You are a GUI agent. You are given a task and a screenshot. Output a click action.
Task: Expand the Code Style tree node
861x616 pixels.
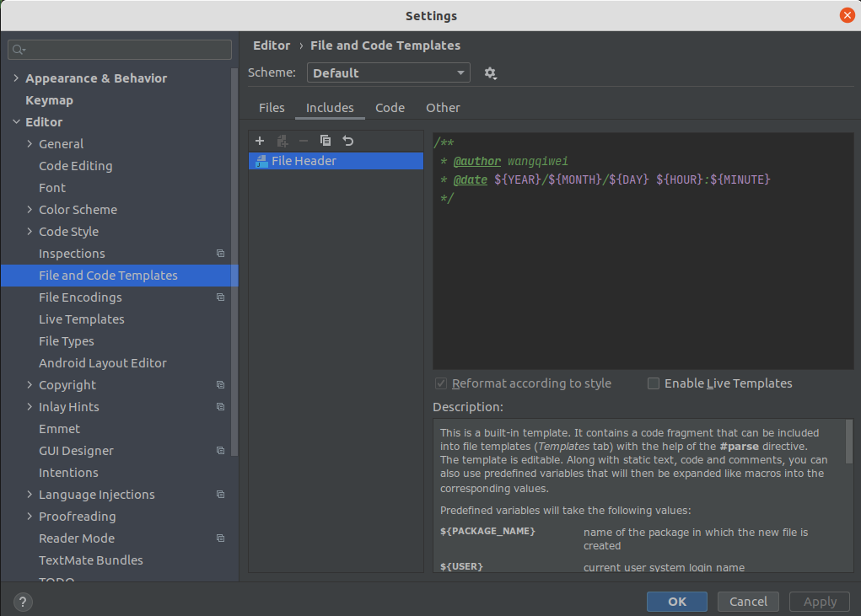[30, 232]
